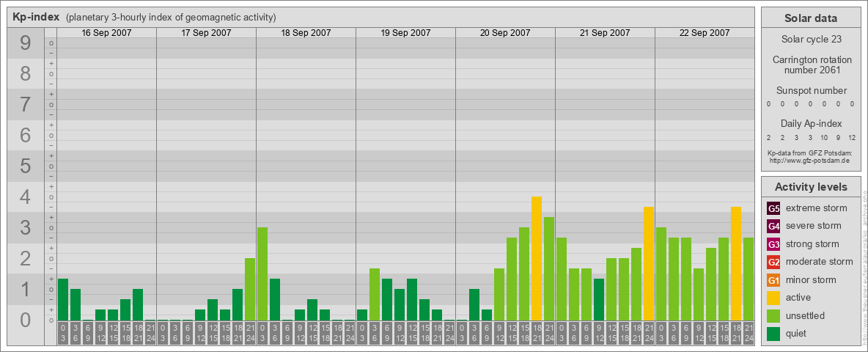Image resolution: width=868 pixels, height=352 pixels.
Task: Click the G3 strong storm badge
Action: coord(773,244)
